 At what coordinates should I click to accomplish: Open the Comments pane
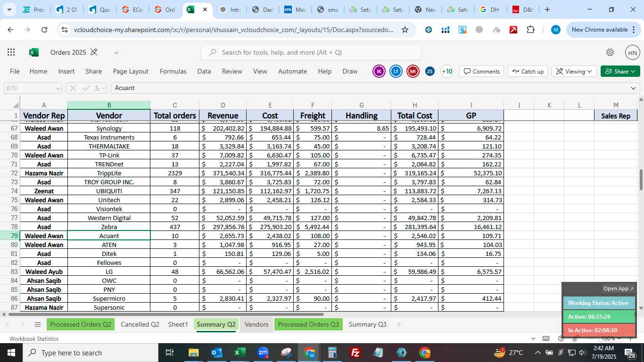pyautogui.click(x=481, y=71)
